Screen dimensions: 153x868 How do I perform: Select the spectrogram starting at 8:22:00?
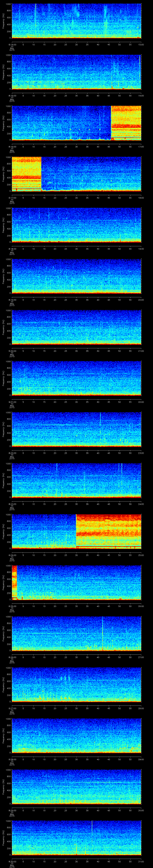pos(76,429)
